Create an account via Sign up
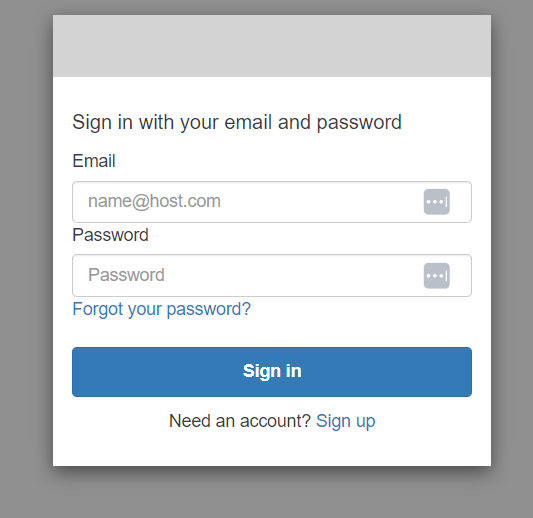 [346, 421]
